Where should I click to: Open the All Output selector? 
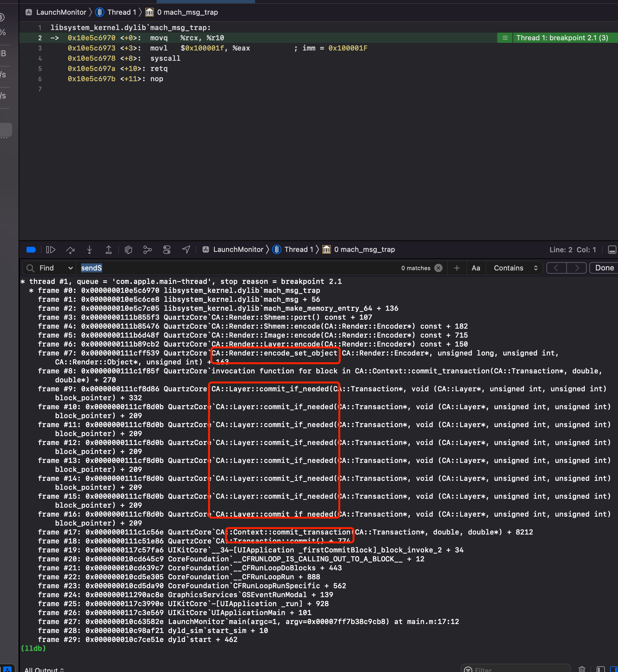click(x=44, y=669)
